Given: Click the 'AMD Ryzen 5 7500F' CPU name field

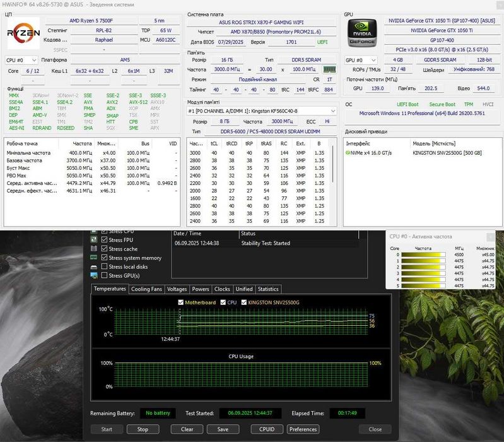Looking at the screenshot, I should click(91, 21).
